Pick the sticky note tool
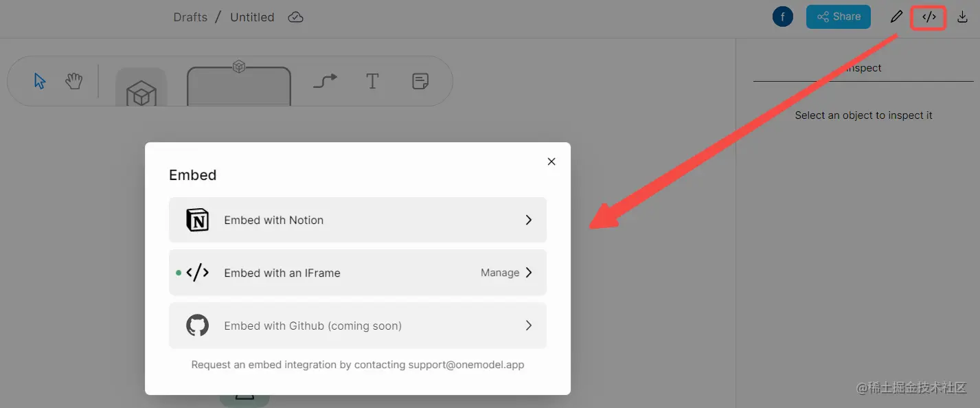 (420, 82)
